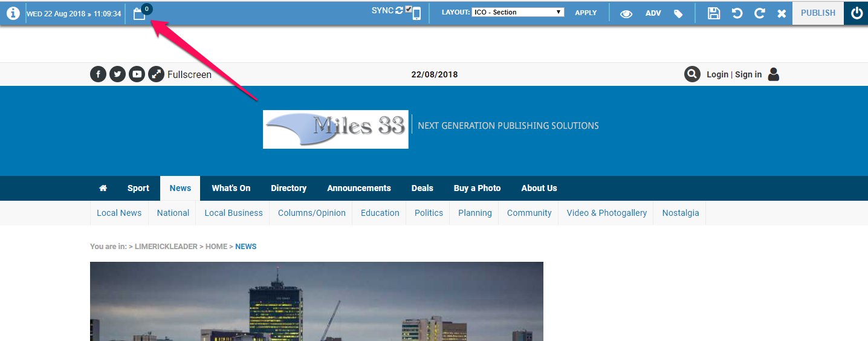Open the Sport menu in the navigation bar

[x=138, y=188]
